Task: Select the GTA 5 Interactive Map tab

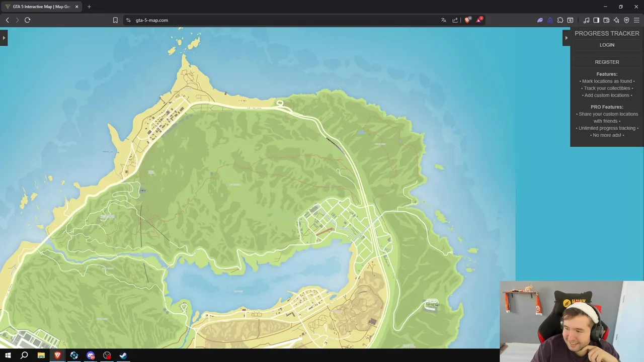Action: coord(41,7)
